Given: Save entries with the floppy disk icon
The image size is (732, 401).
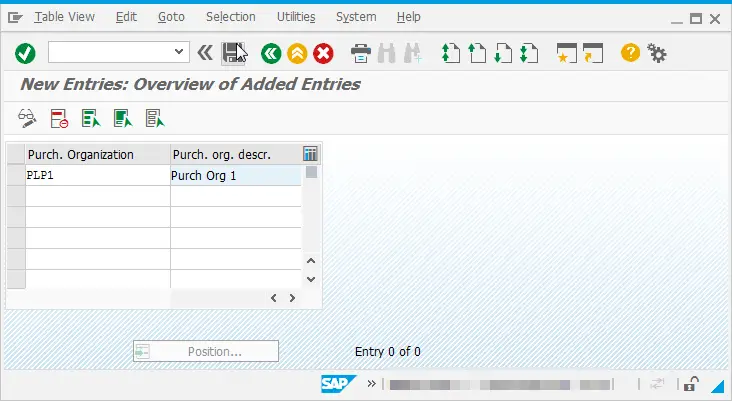Looking at the screenshot, I should (x=233, y=53).
